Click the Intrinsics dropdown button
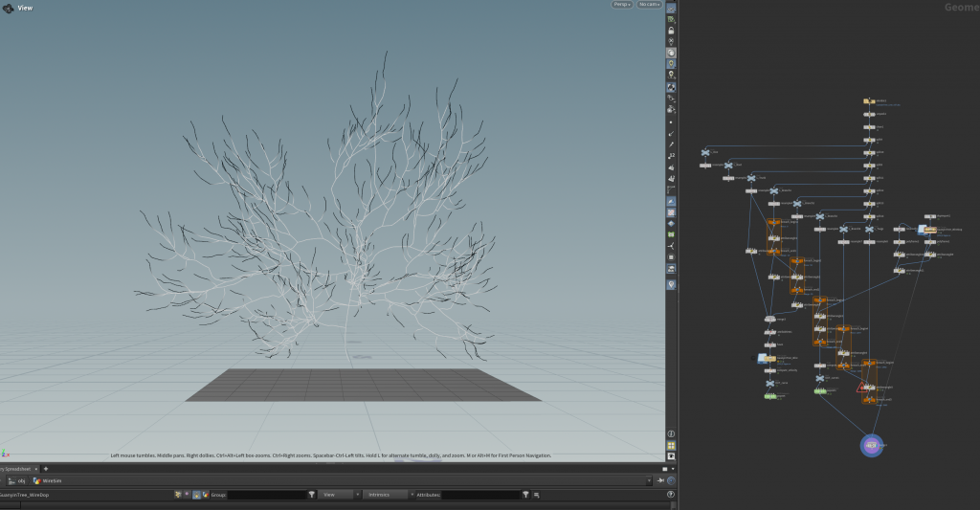980x510 pixels. (x=383, y=495)
